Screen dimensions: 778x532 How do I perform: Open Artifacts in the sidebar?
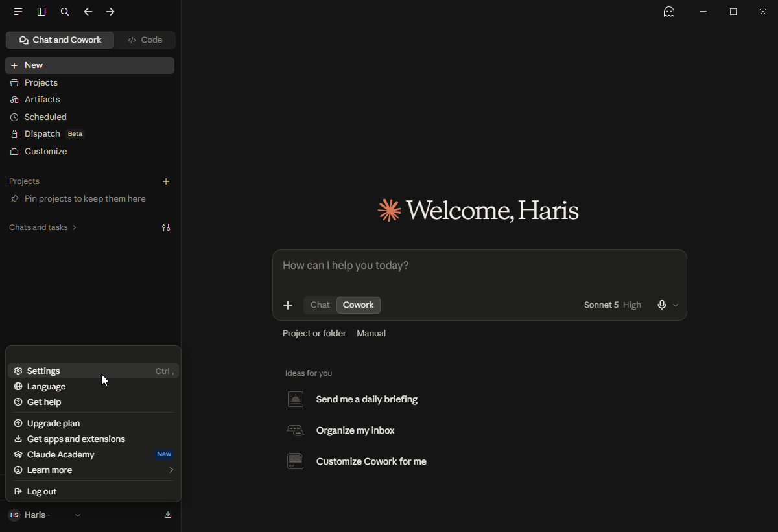(90, 100)
